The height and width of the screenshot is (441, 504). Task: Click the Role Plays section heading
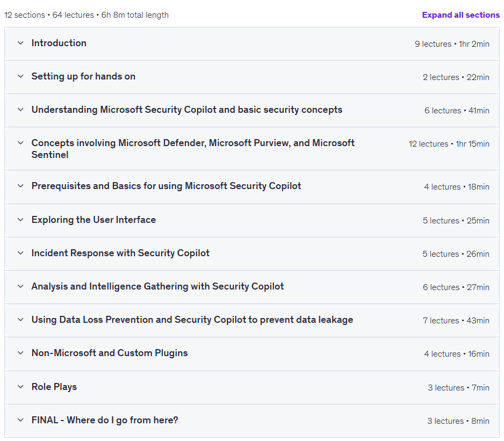tap(54, 387)
